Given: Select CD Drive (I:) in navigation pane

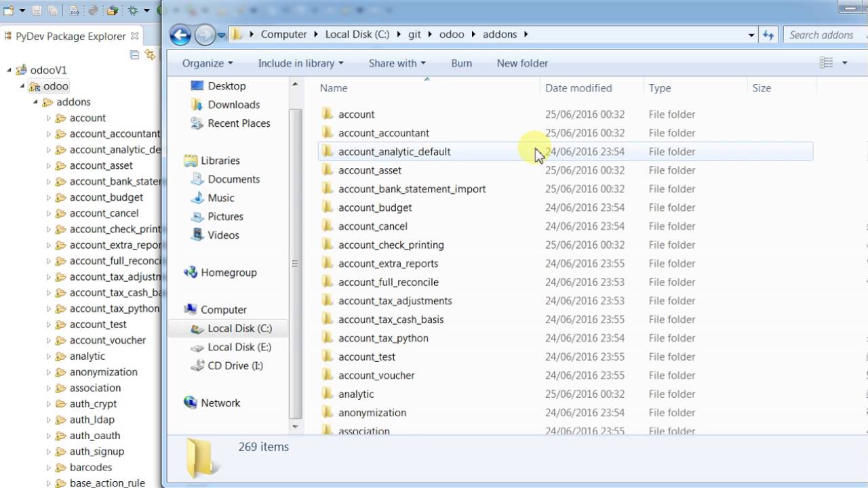Looking at the screenshot, I should [226, 365].
